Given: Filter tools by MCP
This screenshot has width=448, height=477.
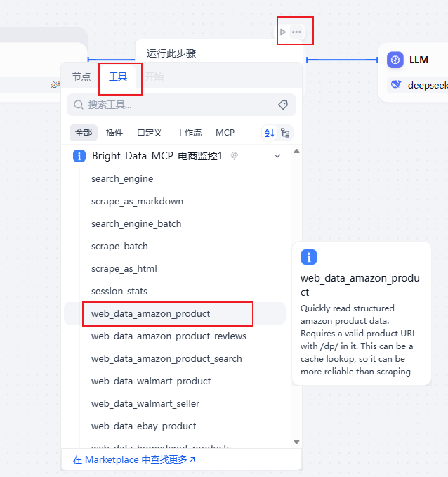Looking at the screenshot, I should pos(225,133).
